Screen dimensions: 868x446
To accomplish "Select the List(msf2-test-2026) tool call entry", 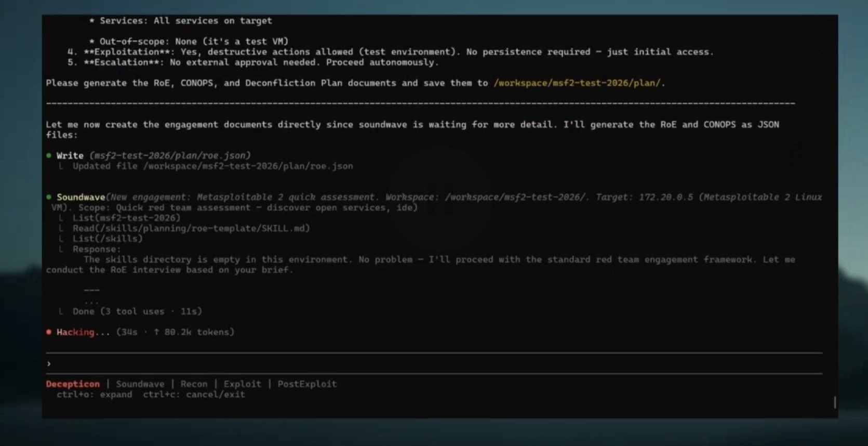I will click(126, 218).
